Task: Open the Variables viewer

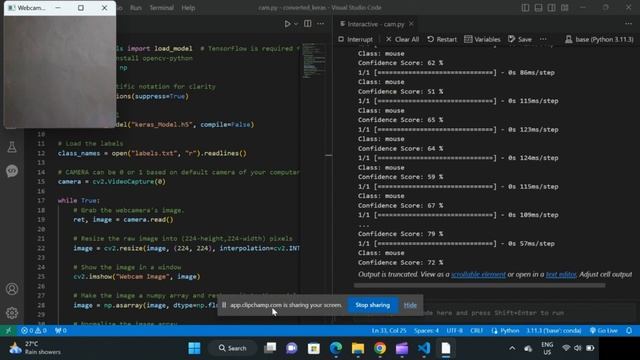Action: click(482, 39)
